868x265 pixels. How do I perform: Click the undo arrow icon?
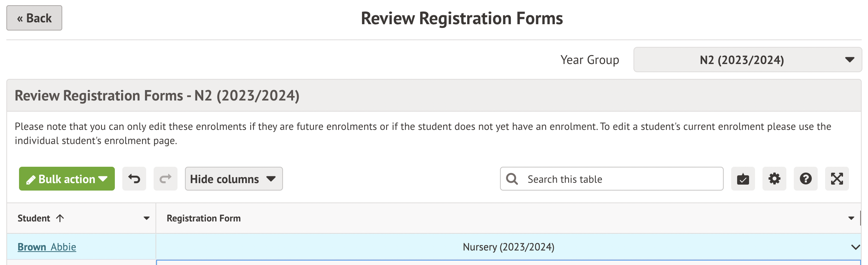[x=134, y=179]
